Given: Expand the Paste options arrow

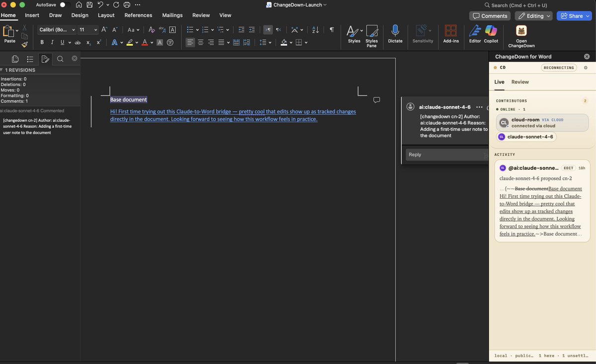Looking at the screenshot, I should [17, 31].
